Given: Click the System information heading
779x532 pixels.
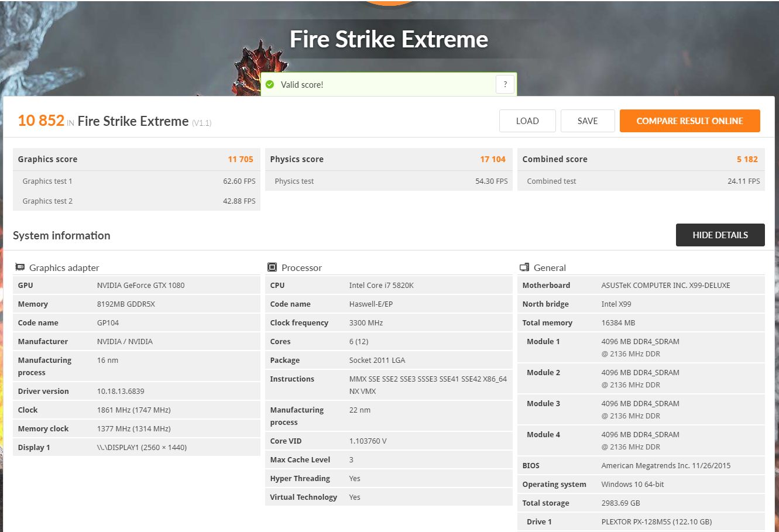Looking at the screenshot, I should [x=61, y=235].
